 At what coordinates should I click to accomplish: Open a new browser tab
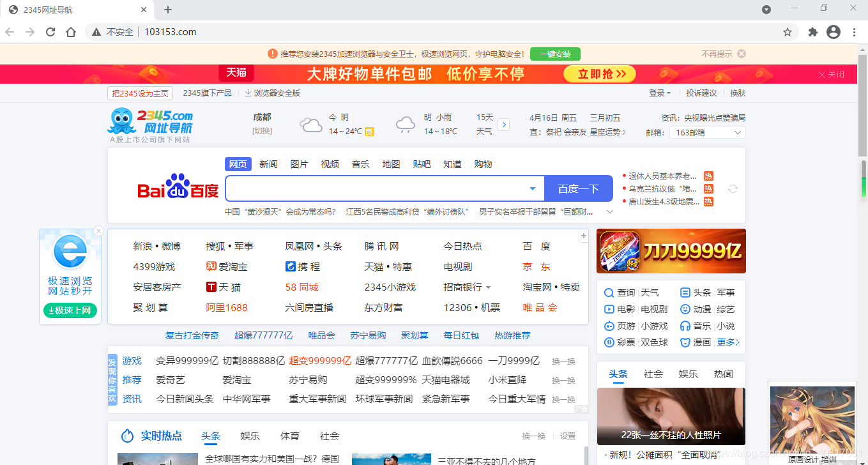click(x=168, y=10)
